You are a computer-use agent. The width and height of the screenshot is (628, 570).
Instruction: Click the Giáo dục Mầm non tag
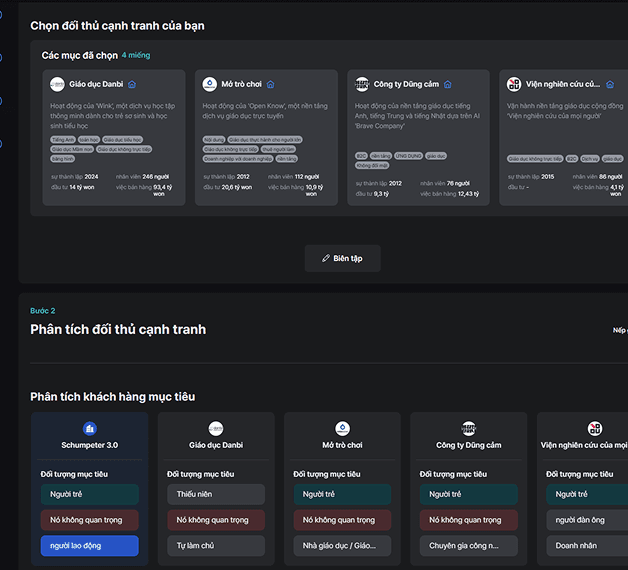tap(72, 149)
